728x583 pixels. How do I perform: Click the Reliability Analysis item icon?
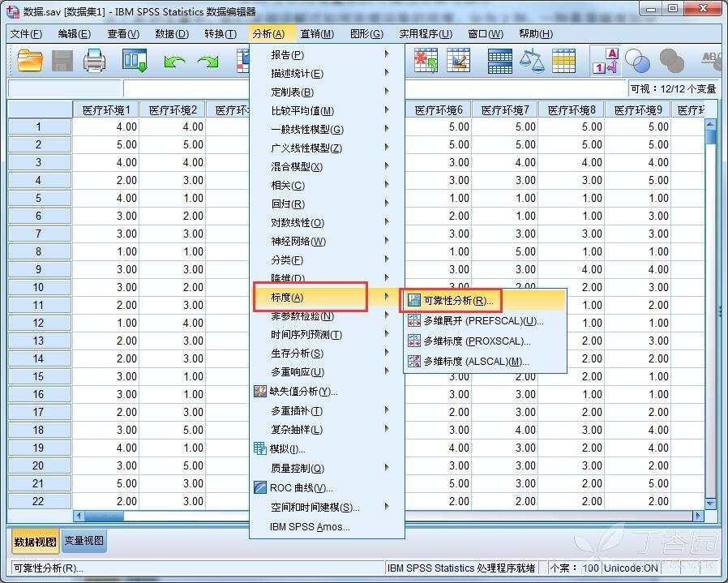(x=413, y=301)
